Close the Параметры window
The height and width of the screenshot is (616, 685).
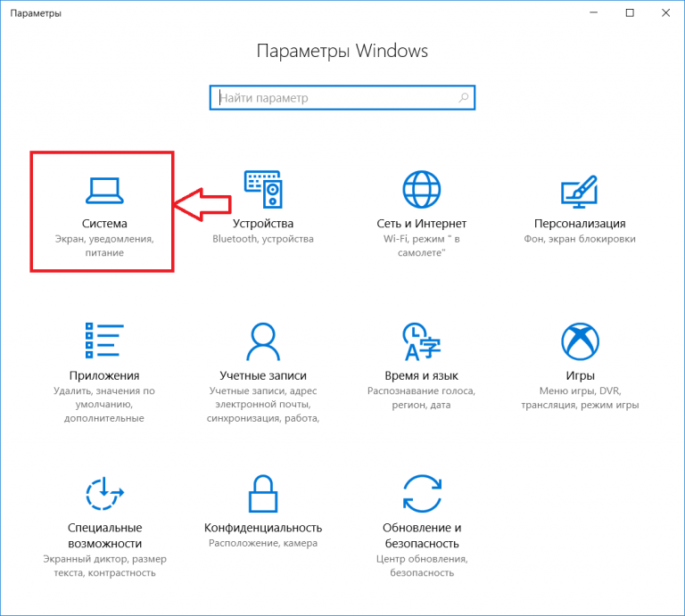[665, 12]
